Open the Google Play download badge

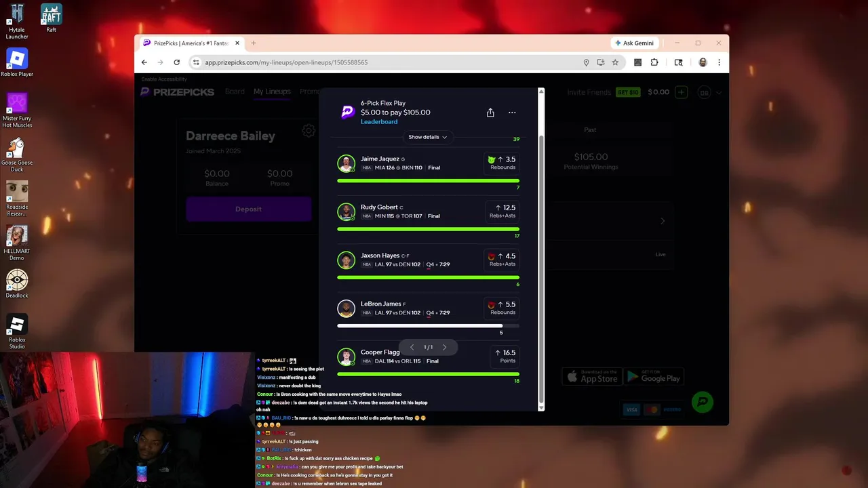[x=653, y=376]
